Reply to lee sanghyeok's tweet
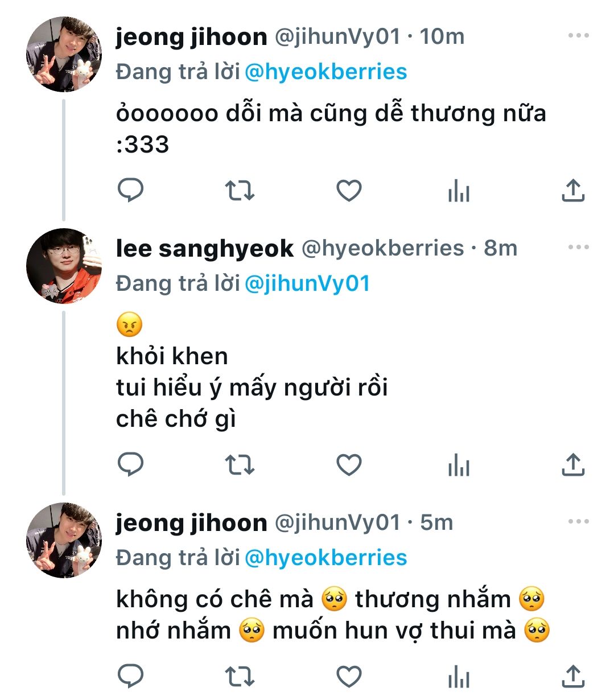614x700 pixels. click(x=130, y=464)
